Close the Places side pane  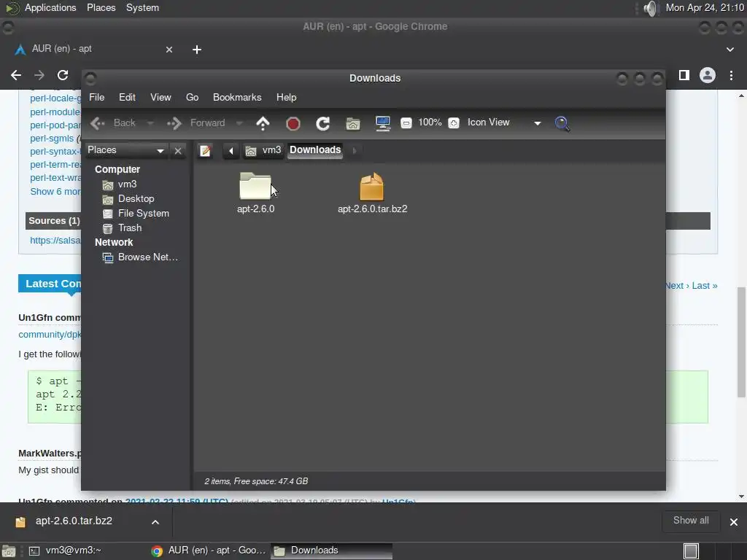coord(178,151)
